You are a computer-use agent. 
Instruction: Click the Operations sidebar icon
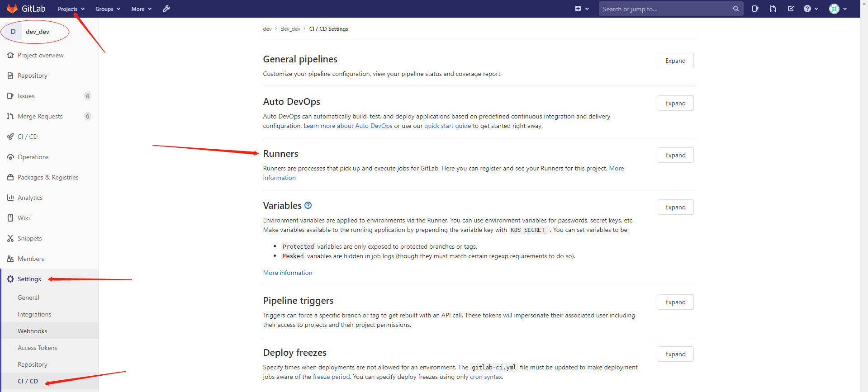click(10, 157)
